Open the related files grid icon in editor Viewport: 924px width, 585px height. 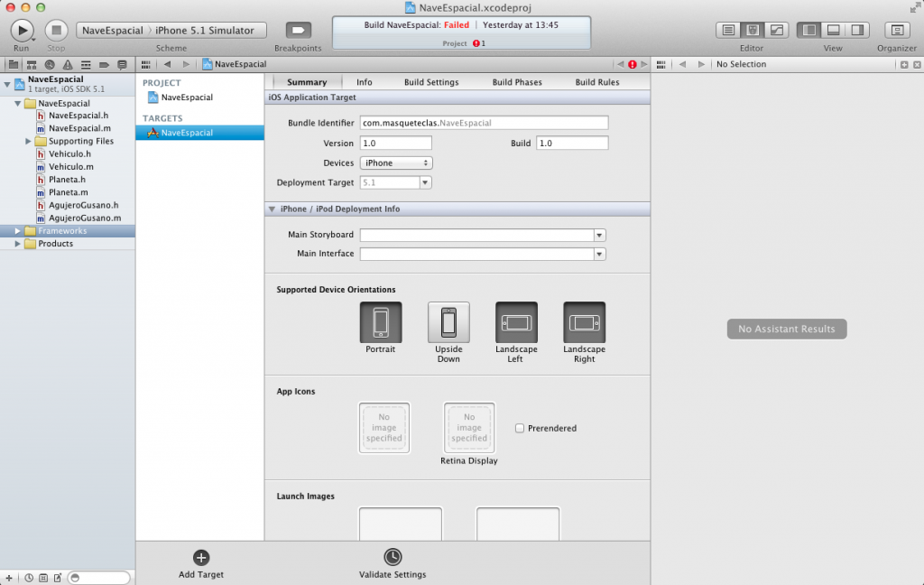[x=145, y=64]
